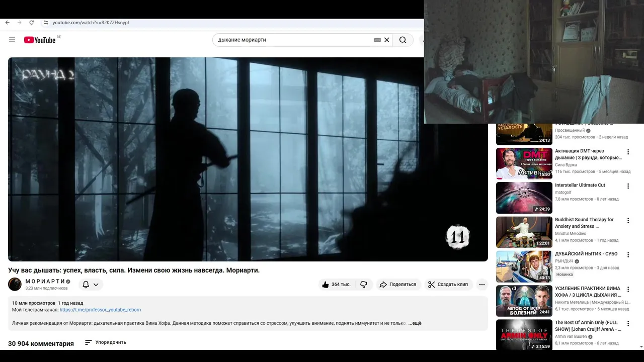Open the YouTube hamburger guide menu

point(12,40)
